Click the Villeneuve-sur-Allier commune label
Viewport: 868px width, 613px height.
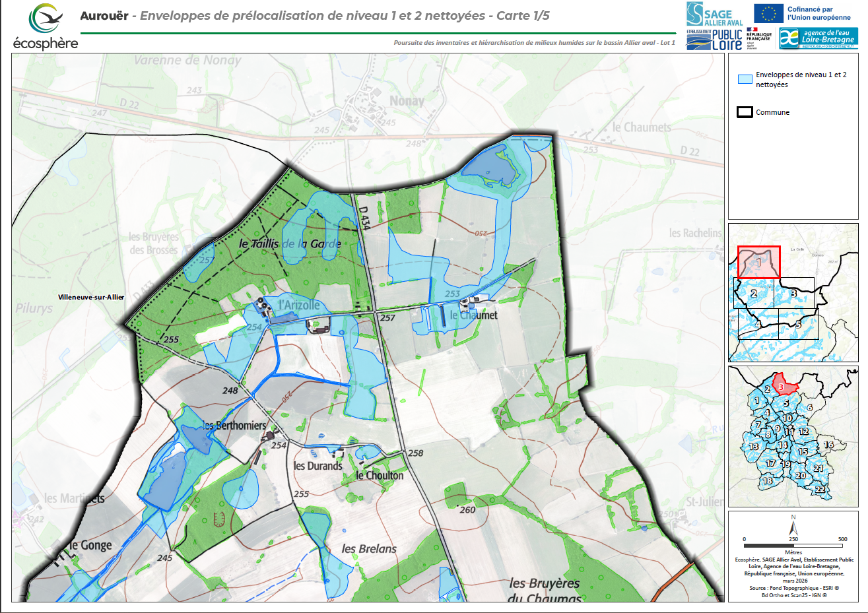click(x=91, y=298)
